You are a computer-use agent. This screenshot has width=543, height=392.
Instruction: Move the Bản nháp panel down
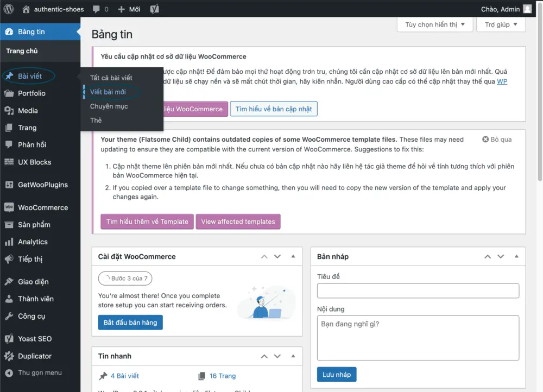coord(501,257)
